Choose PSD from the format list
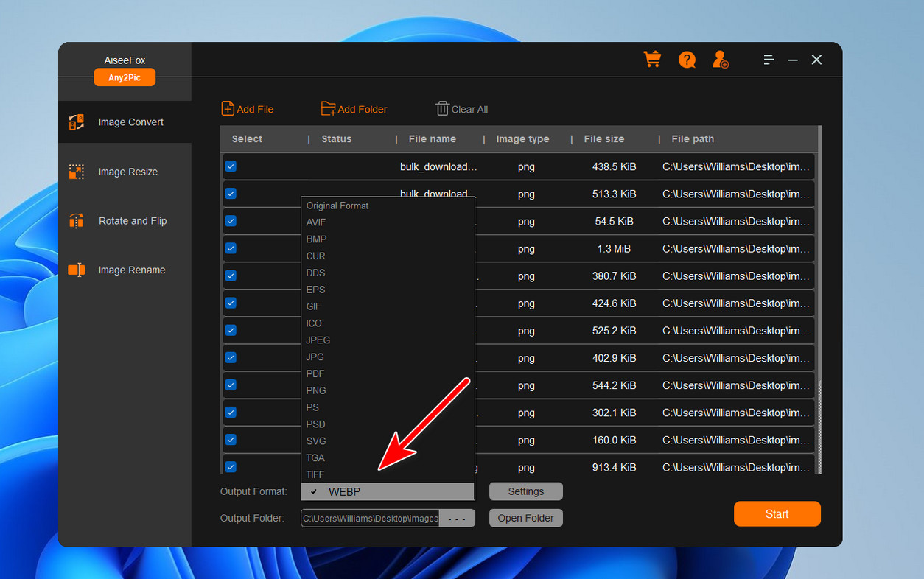This screenshot has width=924, height=579. 388,424
